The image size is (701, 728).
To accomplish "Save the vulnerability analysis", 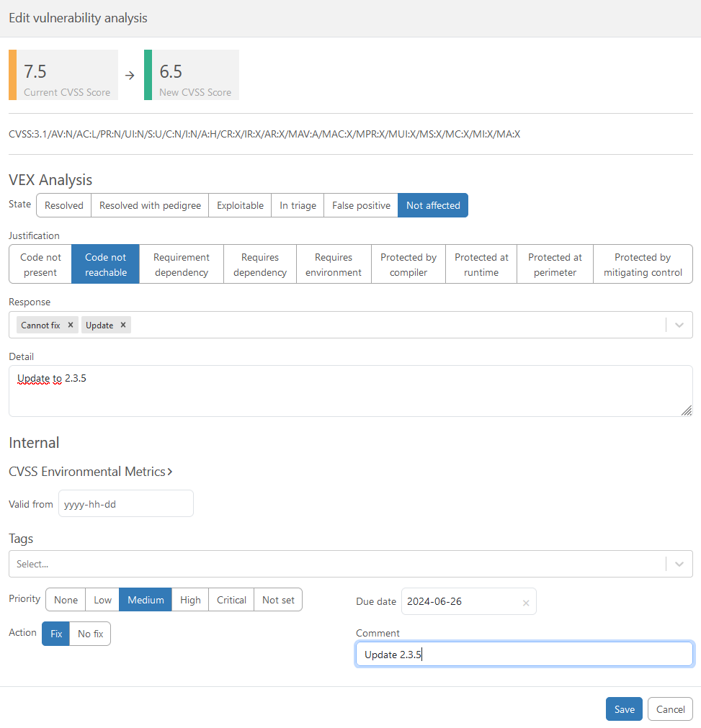I will tap(624, 709).
